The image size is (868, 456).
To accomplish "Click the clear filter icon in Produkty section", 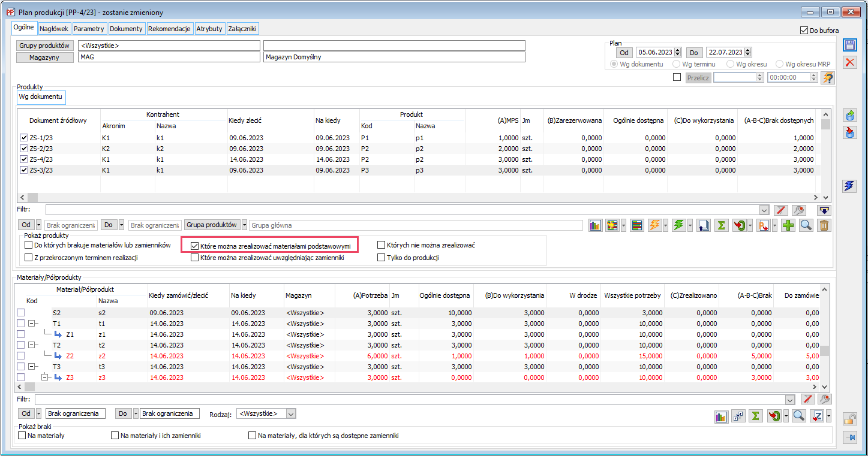I will [780, 210].
